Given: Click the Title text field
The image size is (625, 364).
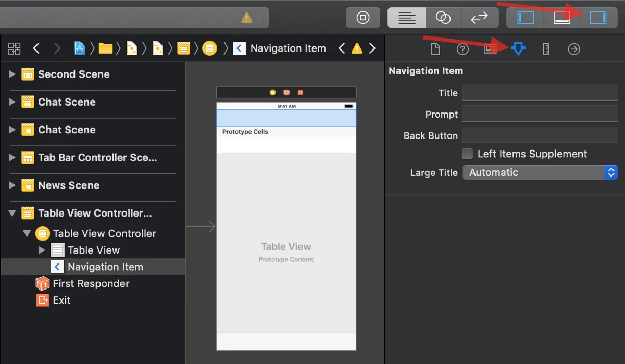Looking at the screenshot, I should pos(540,93).
